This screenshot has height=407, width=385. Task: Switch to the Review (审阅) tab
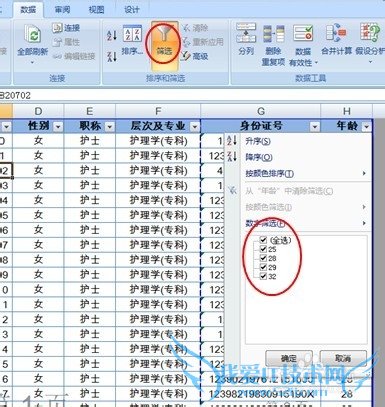point(62,10)
